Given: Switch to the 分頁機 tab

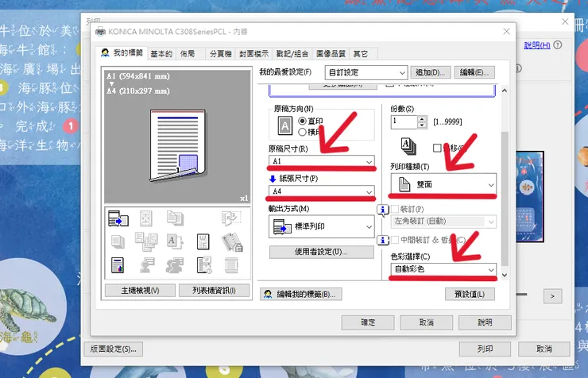Looking at the screenshot, I should tap(221, 54).
